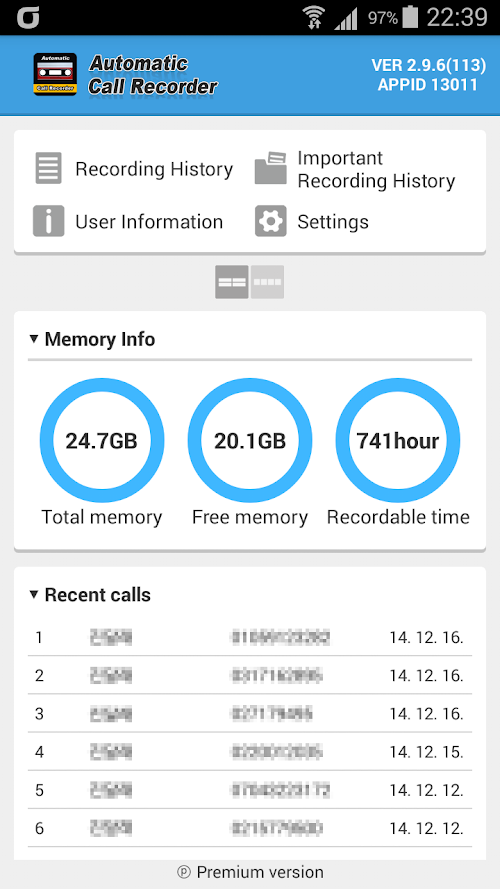Screen dimensions: 500x889
Task: Tap the Premium version link
Action: [x=250, y=872]
